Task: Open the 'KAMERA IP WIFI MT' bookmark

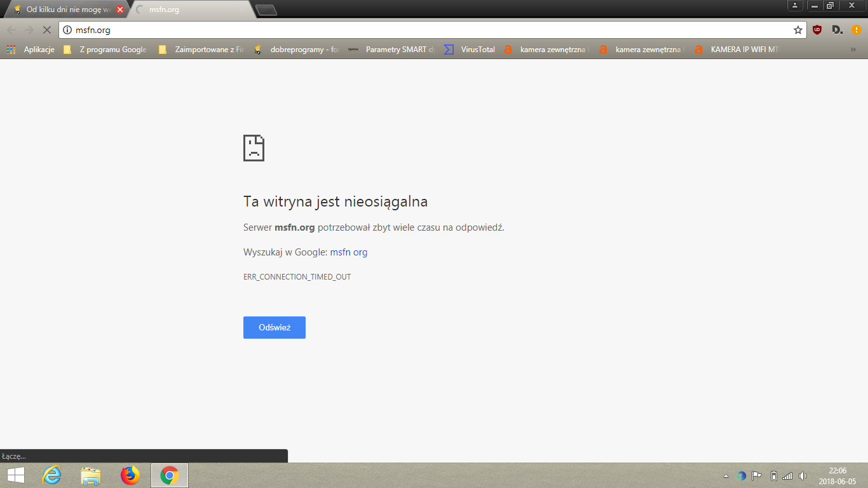Action: 737,50
